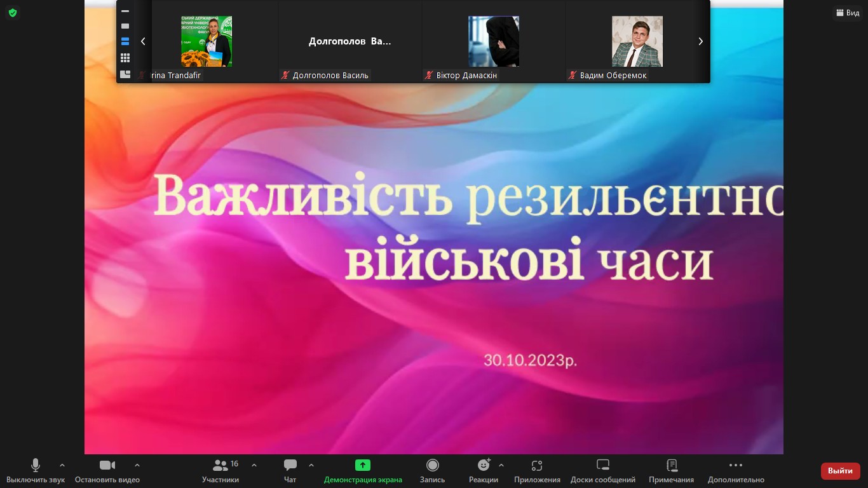
Task: Switch to gallery grid view layout
Action: tap(125, 58)
